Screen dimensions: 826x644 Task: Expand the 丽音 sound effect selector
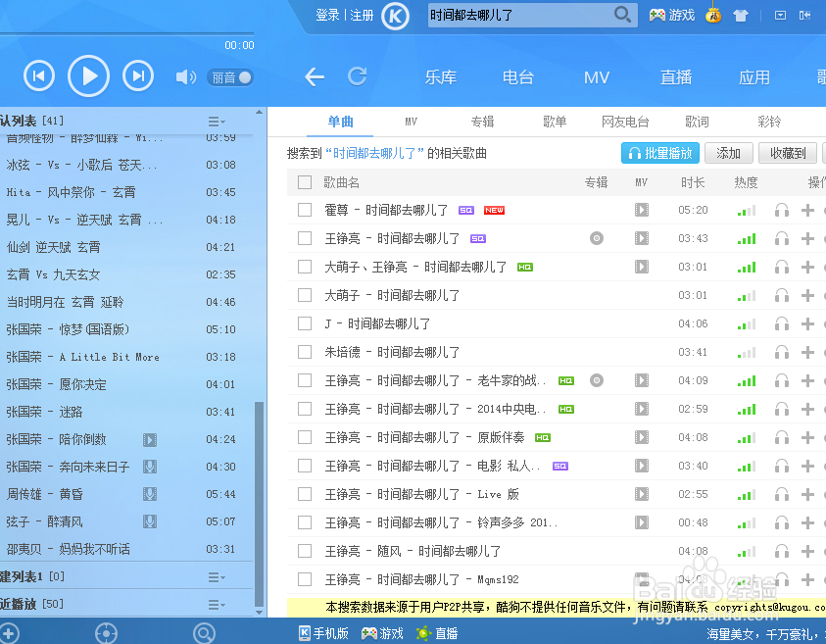(230, 76)
